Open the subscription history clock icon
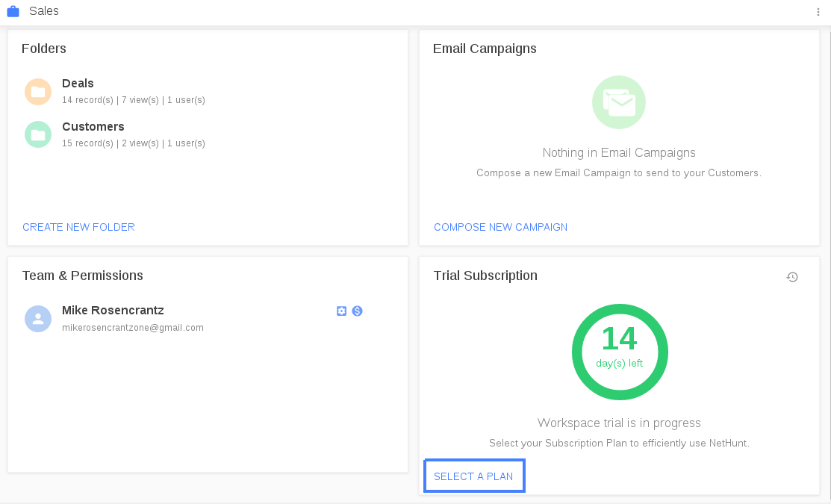831x504 pixels. pyautogui.click(x=792, y=277)
